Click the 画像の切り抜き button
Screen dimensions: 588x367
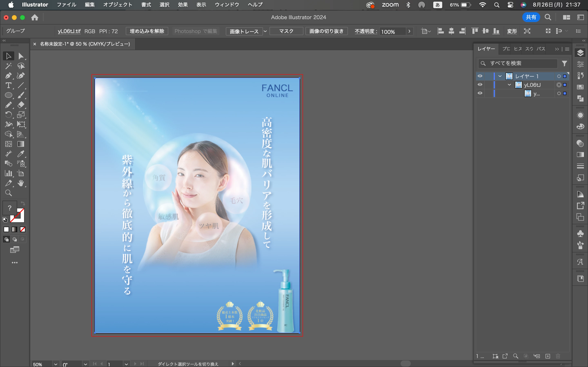click(x=326, y=31)
